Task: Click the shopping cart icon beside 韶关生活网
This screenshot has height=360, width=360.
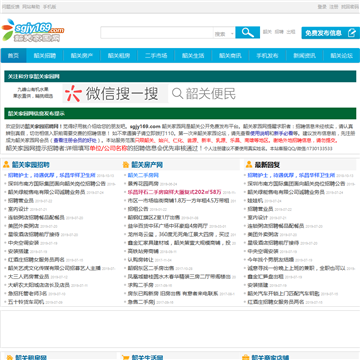Action: point(126,358)
